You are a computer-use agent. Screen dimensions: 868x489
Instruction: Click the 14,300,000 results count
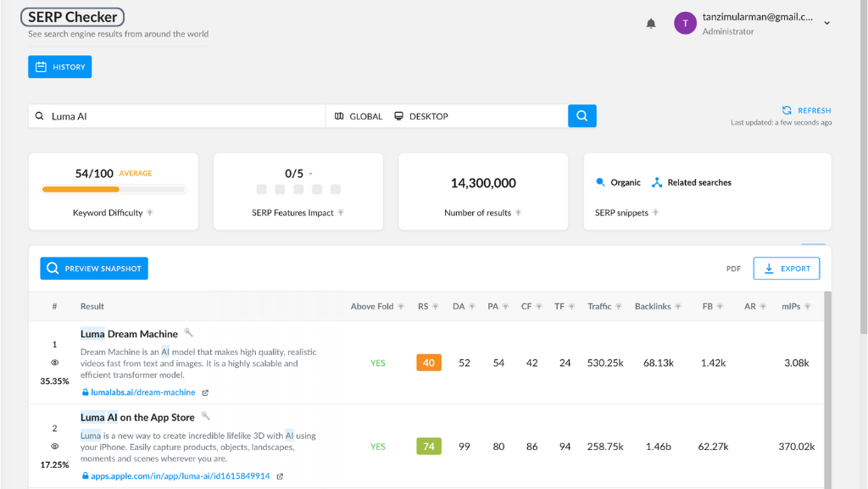pyautogui.click(x=483, y=183)
